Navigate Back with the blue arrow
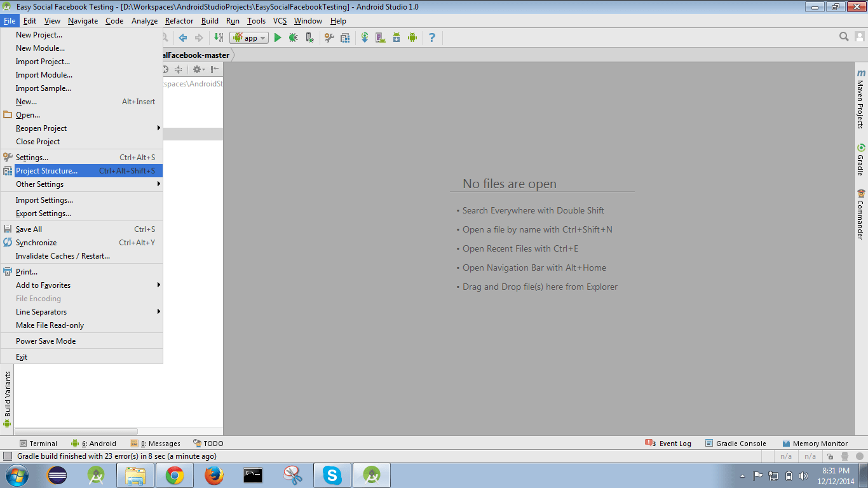Viewport: 868px width, 488px height. (x=183, y=37)
